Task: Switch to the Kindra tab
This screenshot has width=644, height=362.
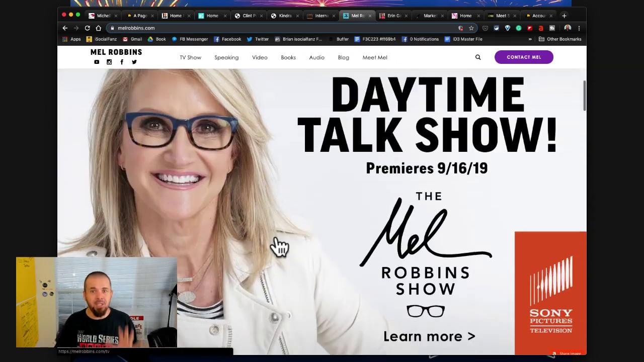Action: [x=284, y=16]
